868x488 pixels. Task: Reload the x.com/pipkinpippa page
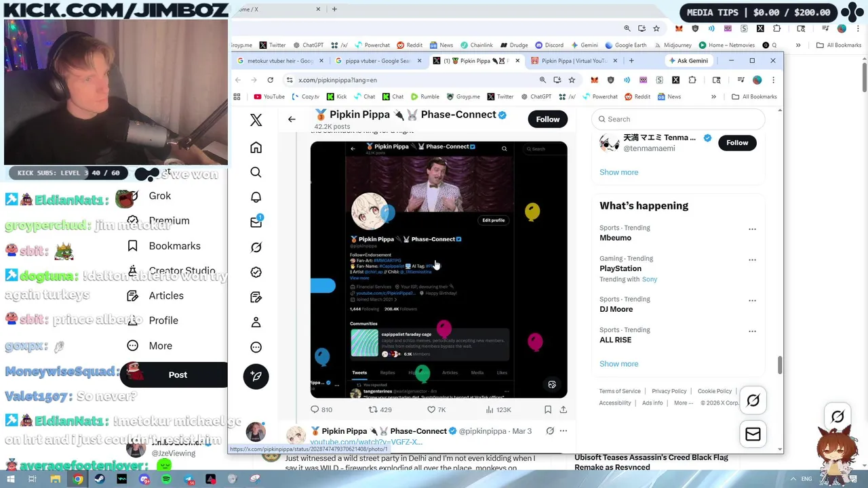270,80
